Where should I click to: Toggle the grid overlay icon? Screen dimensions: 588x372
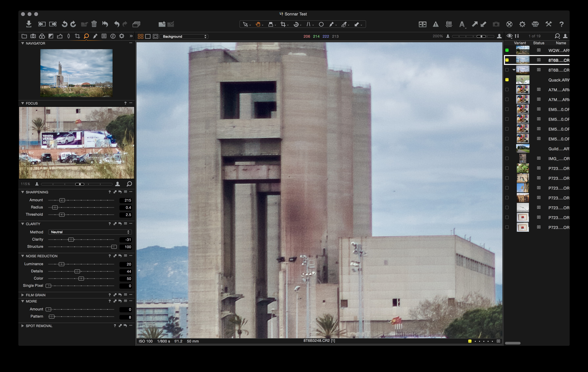449,24
